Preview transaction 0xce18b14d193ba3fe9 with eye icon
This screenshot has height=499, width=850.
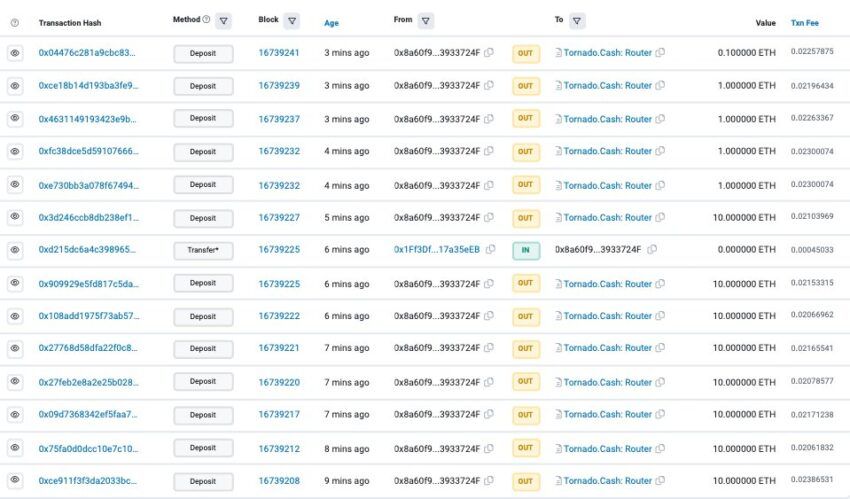(x=15, y=86)
